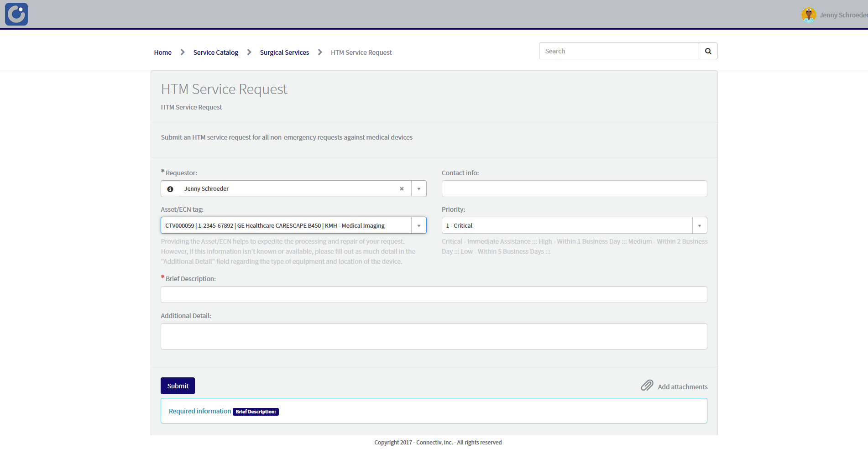Image resolution: width=868 pixels, height=449 pixels.
Task: Navigate to Surgical Services breadcrumb
Action: [284, 52]
